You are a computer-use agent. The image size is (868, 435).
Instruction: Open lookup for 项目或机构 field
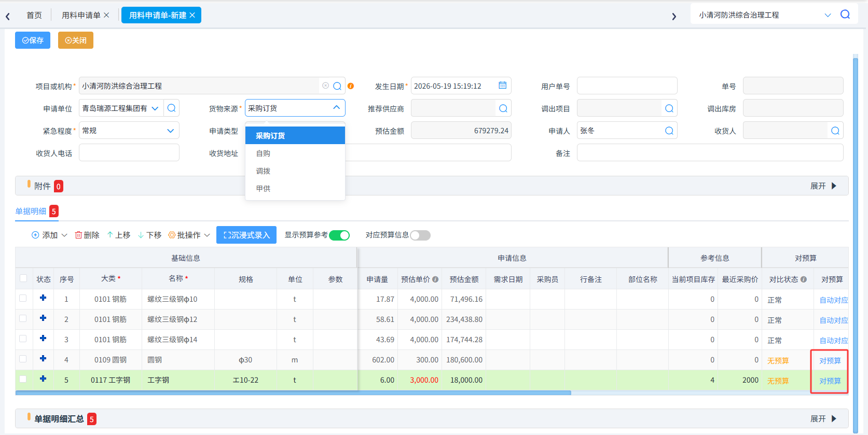tap(337, 86)
